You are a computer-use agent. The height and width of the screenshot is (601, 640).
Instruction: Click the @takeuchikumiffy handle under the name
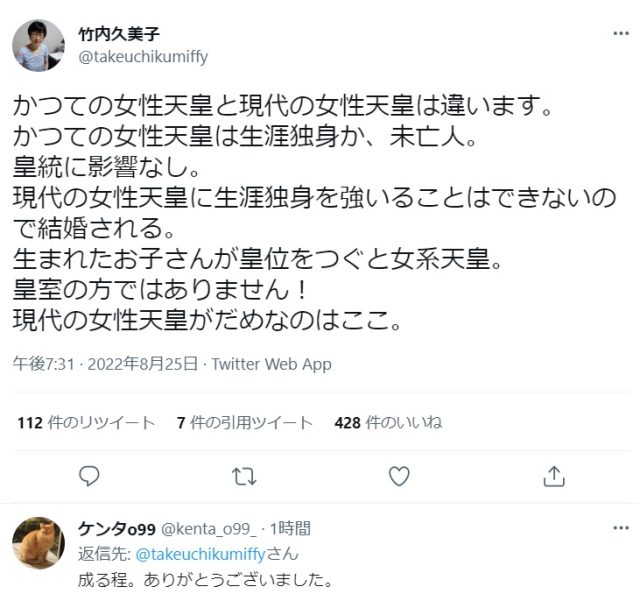tap(143, 57)
